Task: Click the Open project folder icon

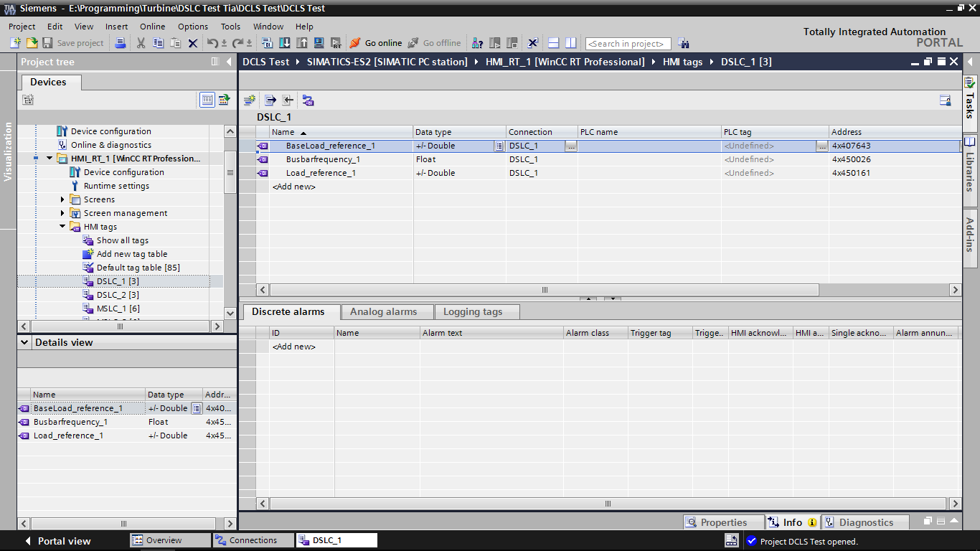Action: tap(32, 43)
